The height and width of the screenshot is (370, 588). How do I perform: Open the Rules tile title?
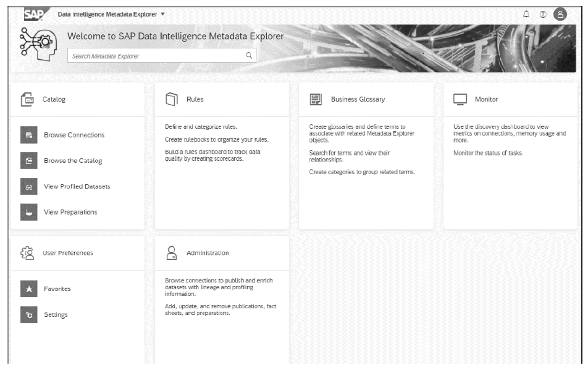[195, 99]
